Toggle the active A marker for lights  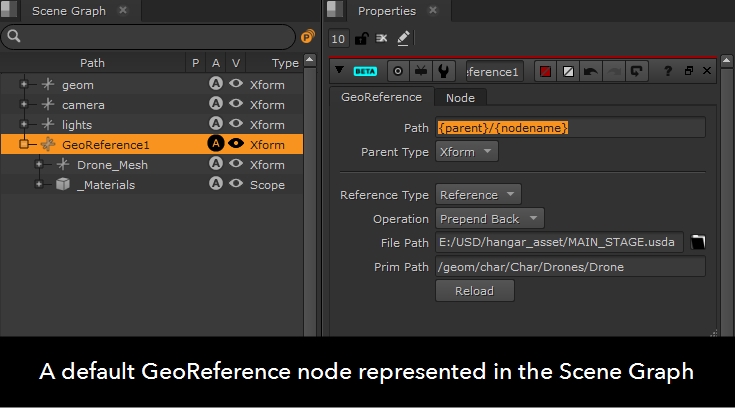click(215, 125)
